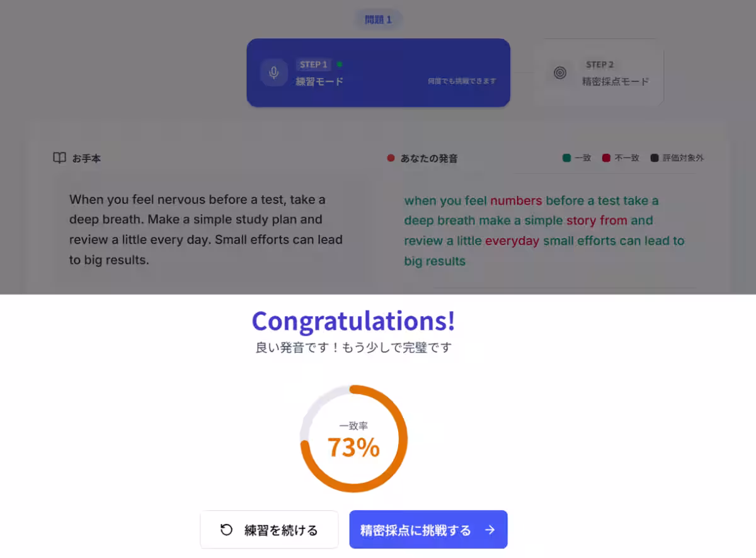The width and height of the screenshot is (756, 558).
Task: Click the 練習を続ける button
Action: click(x=269, y=530)
